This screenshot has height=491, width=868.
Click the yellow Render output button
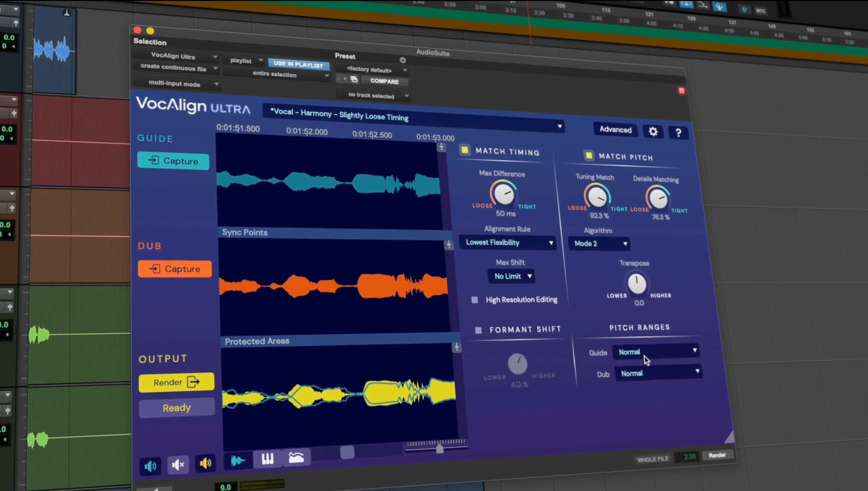(176, 382)
